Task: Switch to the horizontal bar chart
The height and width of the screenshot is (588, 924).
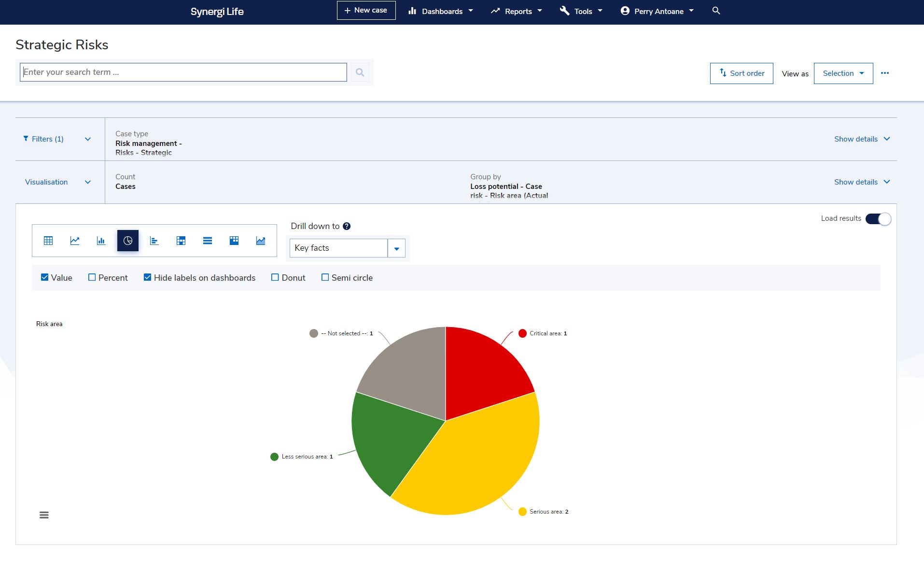Action: [154, 240]
